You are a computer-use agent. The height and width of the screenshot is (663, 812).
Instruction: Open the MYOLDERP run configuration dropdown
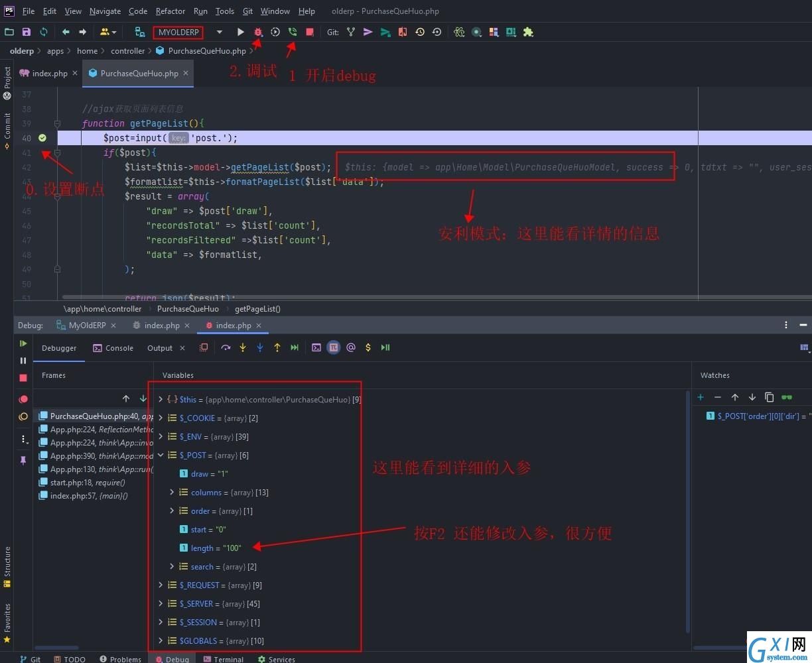tap(220, 32)
